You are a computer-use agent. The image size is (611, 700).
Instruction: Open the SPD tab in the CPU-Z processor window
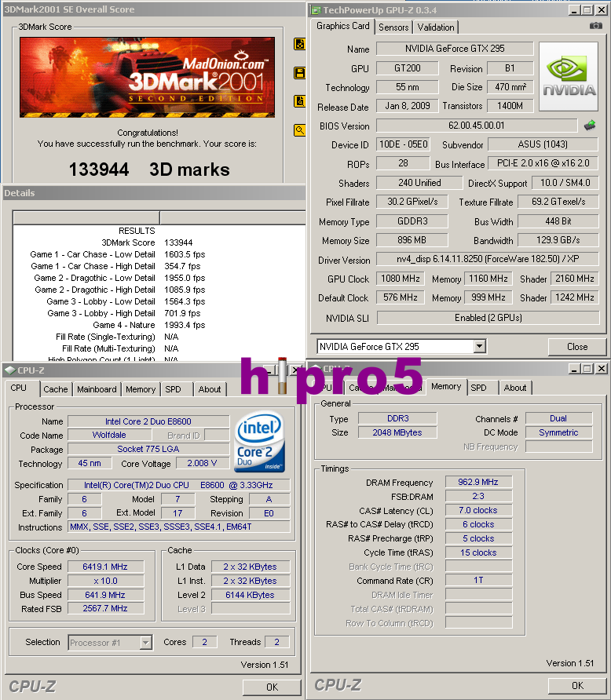(174, 389)
